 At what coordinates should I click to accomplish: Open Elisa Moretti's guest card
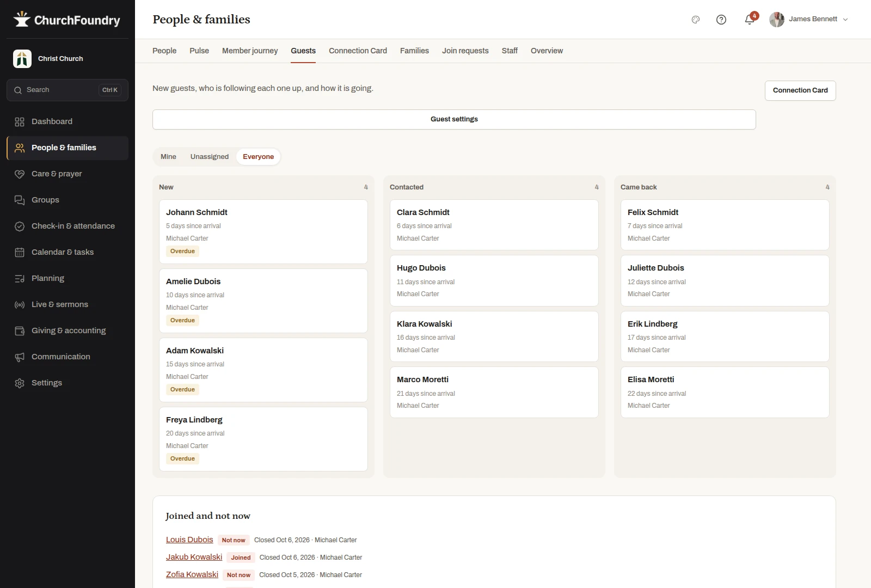(725, 393)
